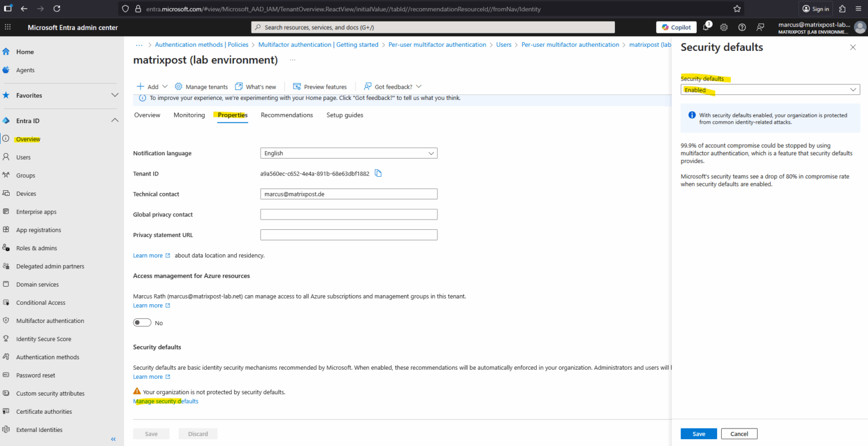Collapse the Entra ID section
The height and width of the screenshot is (446, 868).
point(115,120)
